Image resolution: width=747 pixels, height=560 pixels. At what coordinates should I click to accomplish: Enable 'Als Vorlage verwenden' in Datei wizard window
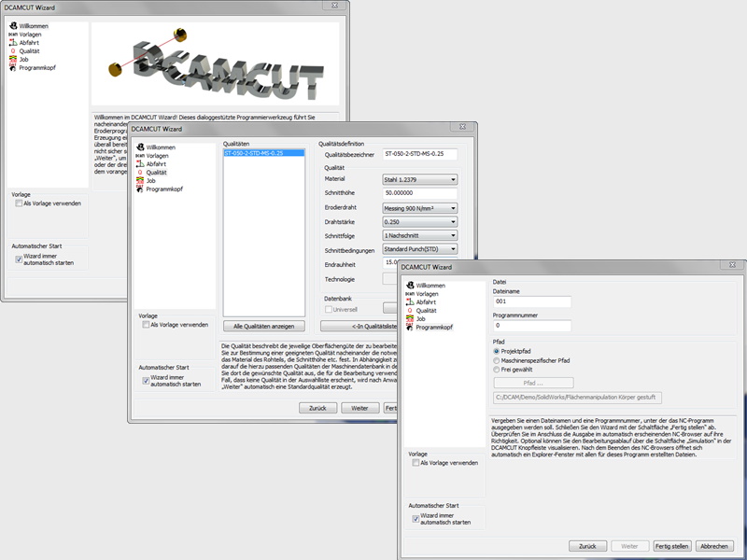pos(416,463)
